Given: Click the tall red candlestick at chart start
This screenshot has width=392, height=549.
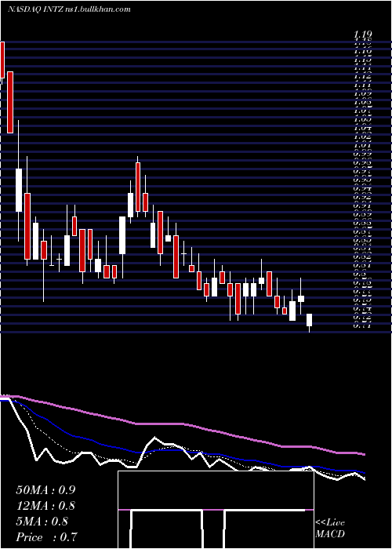Looking at the screenshot, I should 10,102.
